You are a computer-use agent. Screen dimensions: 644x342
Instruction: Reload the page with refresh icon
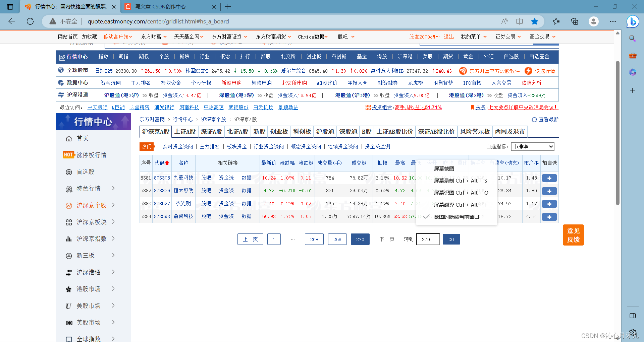coord(30,21)
